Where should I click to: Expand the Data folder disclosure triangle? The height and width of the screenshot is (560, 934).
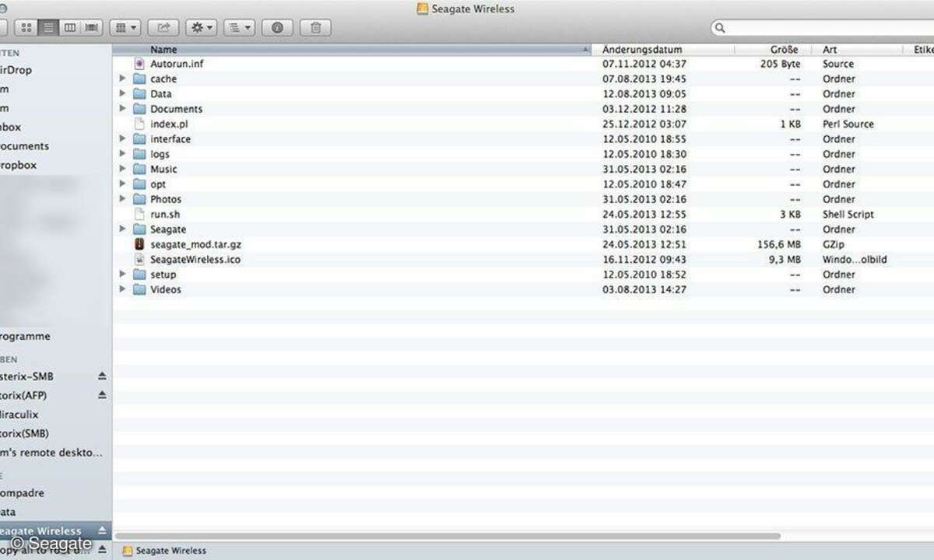click(x=122, y=94)
